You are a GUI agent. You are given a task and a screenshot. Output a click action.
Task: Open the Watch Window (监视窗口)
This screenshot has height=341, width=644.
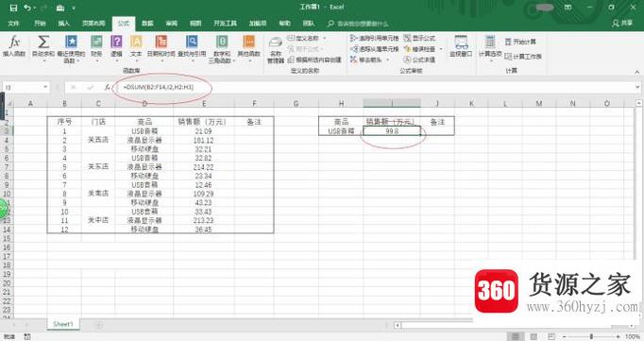point(461,46)
